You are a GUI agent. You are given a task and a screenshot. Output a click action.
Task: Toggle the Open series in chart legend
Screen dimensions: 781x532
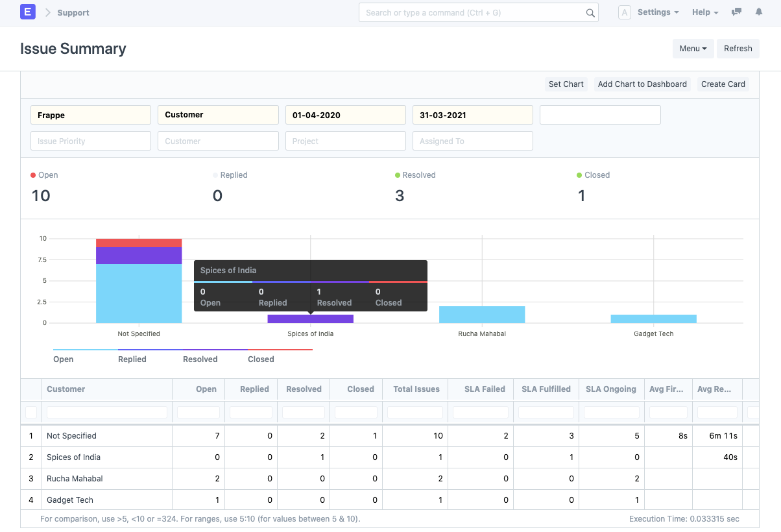(64, 359)
